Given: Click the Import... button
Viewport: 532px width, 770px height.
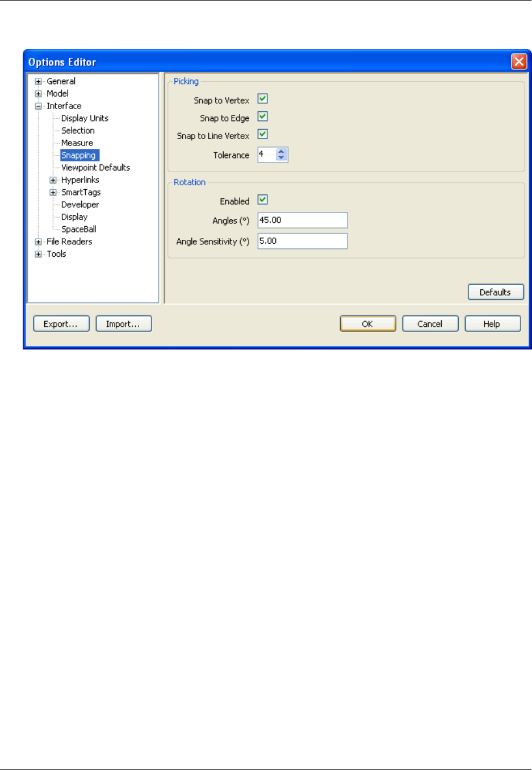Looking at the screenshot, I should [124, 324].
